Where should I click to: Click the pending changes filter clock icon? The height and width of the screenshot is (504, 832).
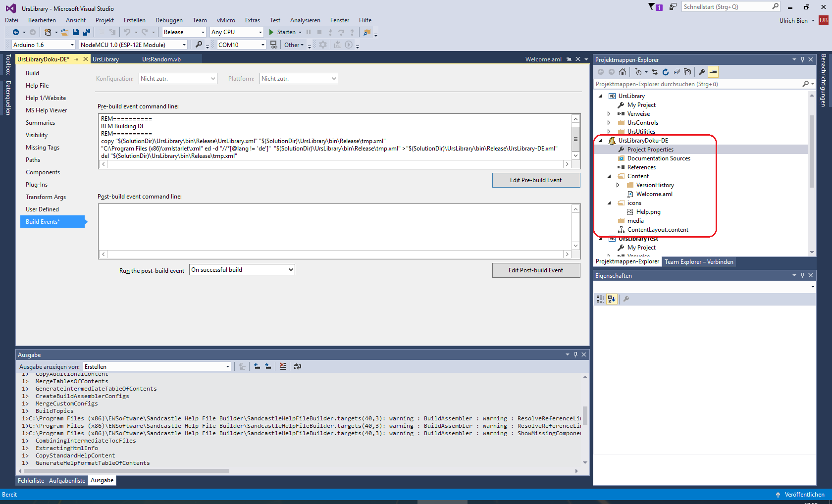(638, 72)
